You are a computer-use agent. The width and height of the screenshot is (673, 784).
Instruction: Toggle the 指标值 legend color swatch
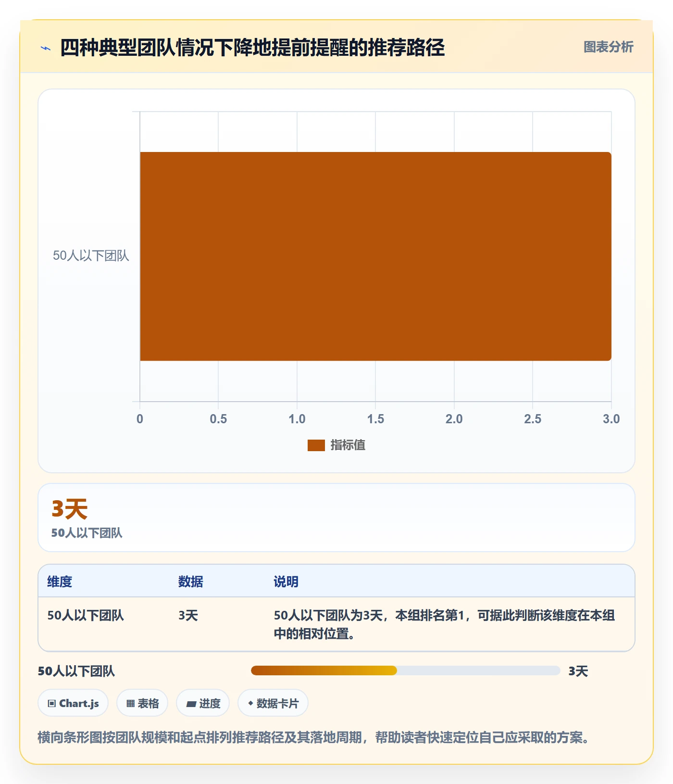coord(316,445)
